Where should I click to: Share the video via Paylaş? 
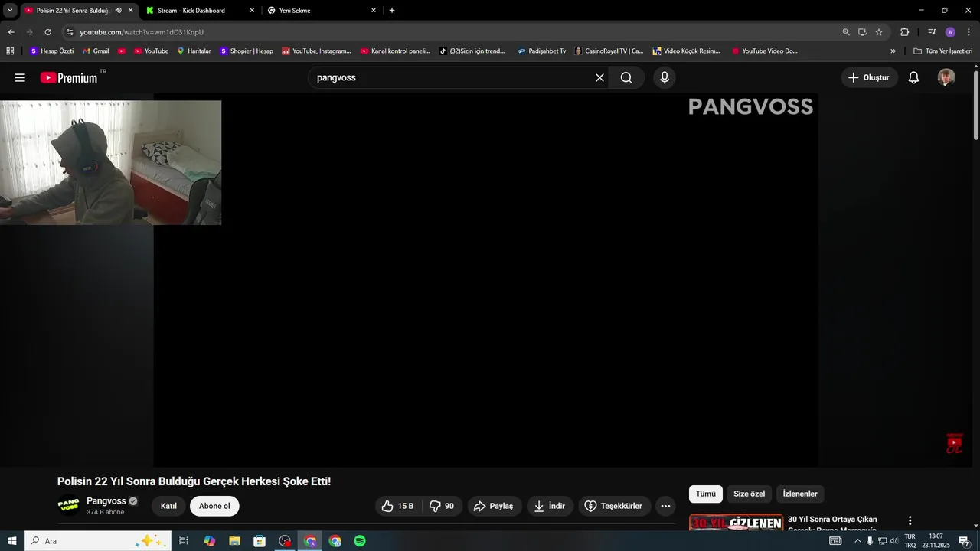(494, 506)
